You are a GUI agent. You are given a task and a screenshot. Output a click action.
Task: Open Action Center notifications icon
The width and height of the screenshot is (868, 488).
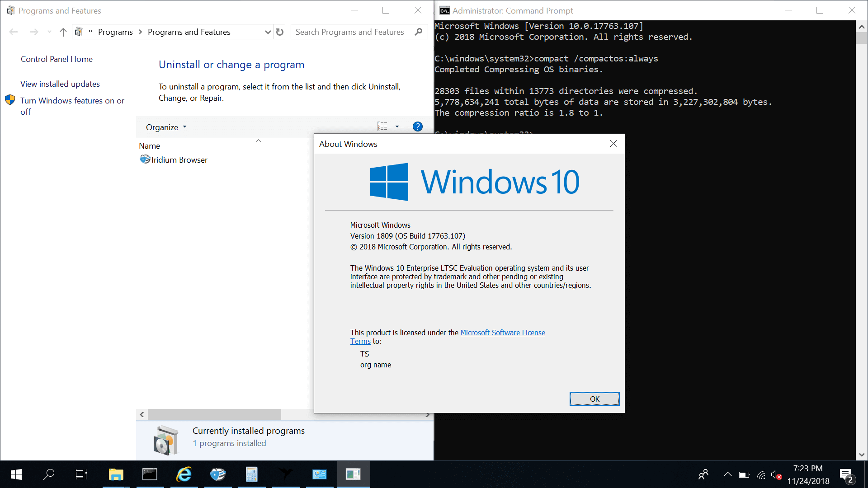(x=846, y=475)
